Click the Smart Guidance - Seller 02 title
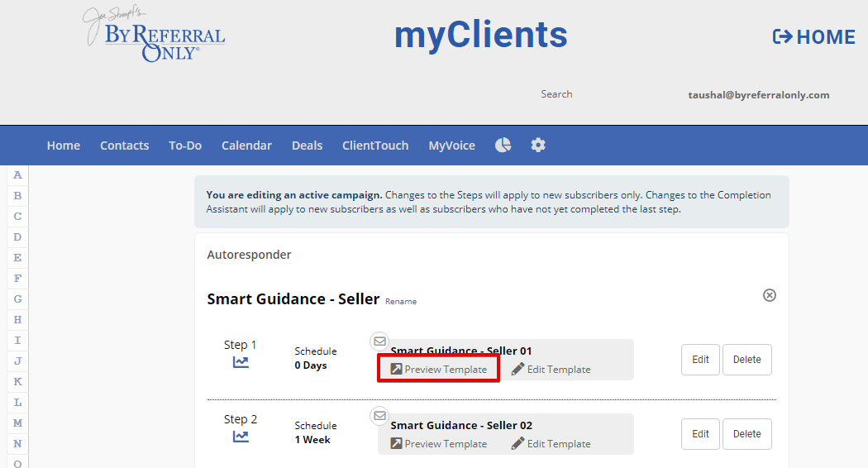This screenshot has width=868, height=468. (461, 425)
